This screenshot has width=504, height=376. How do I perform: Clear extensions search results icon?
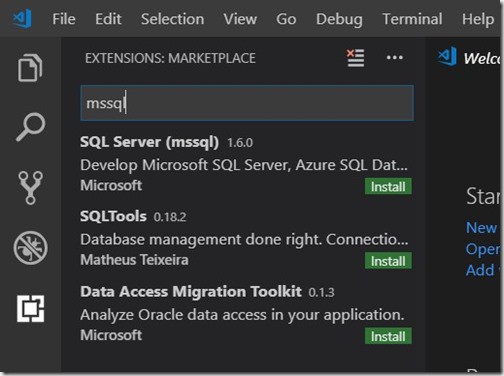click(x=355, y=58)
